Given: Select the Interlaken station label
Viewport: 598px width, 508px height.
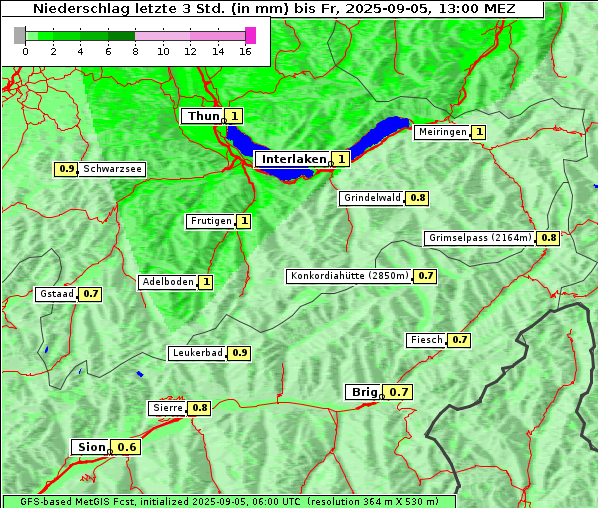Looking at the screenshot, I should click(x=293, y=159).
